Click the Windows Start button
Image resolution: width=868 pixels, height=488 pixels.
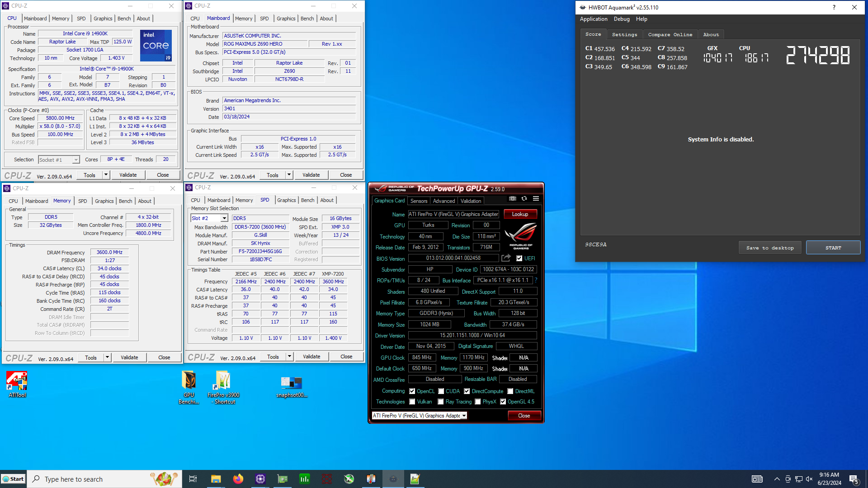(x=13, y=479)
